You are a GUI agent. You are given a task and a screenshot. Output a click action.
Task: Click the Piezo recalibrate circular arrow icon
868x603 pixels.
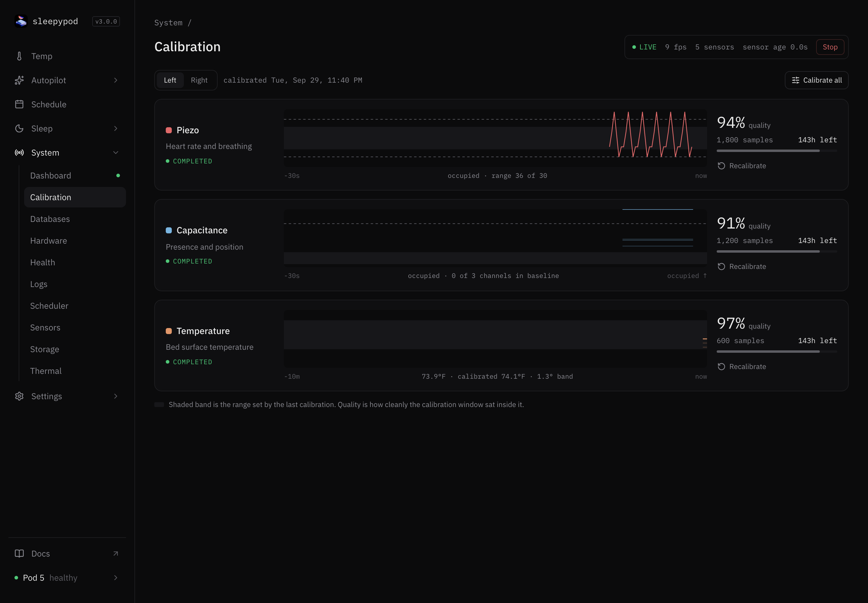click(721, 166)
